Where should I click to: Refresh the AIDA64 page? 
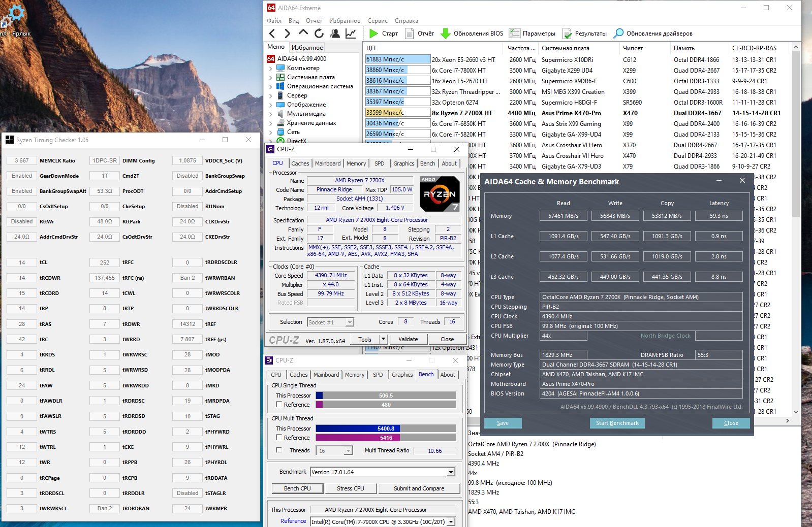pyautogui.click(x=319, y=34)
